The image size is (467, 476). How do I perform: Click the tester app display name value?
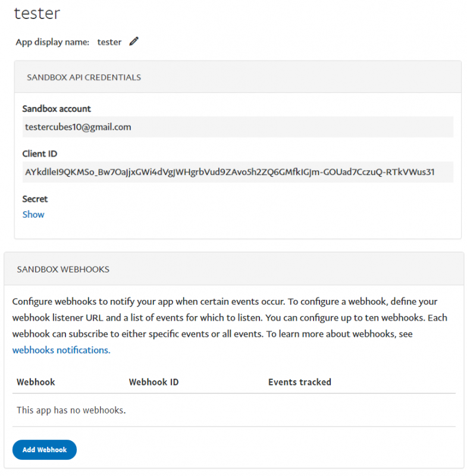(109, 42)
